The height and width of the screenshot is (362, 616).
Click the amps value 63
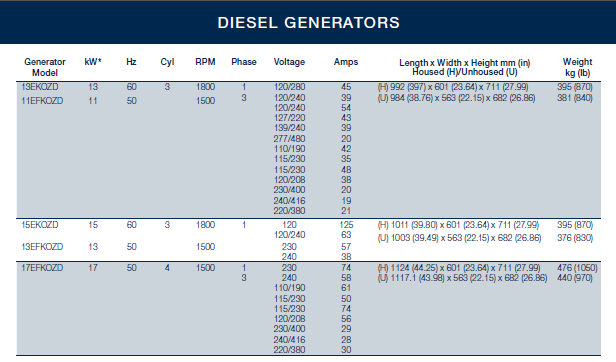click(346, 235)
